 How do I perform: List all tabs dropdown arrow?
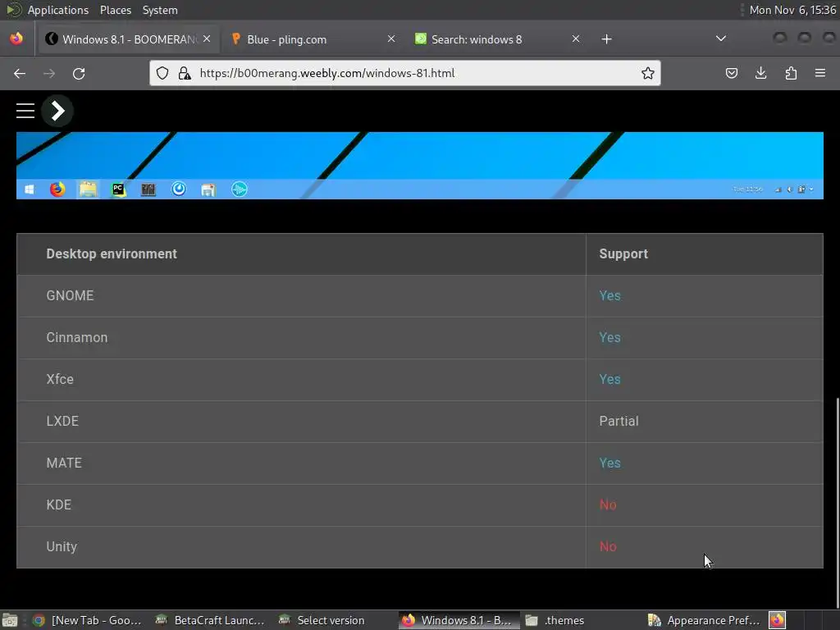[x=721, y=39]
